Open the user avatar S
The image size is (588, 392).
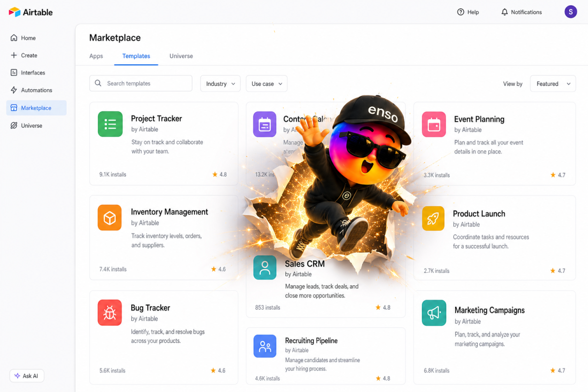tap(571, 12)
